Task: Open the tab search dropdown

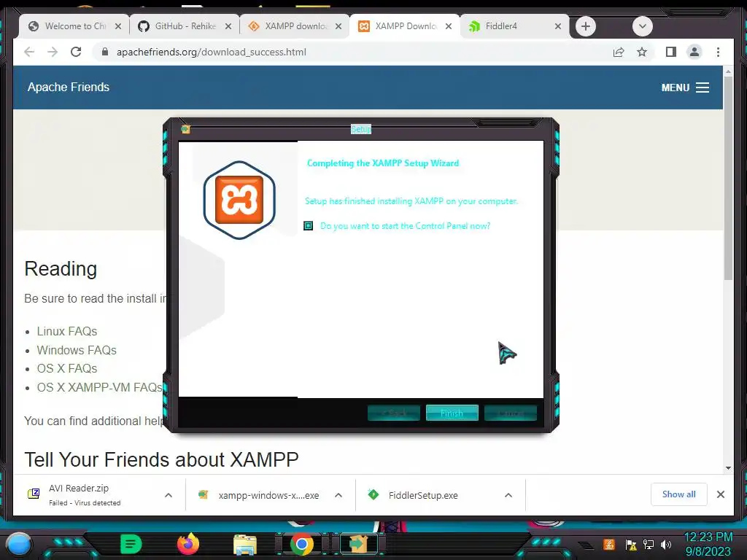Action: 642,26
